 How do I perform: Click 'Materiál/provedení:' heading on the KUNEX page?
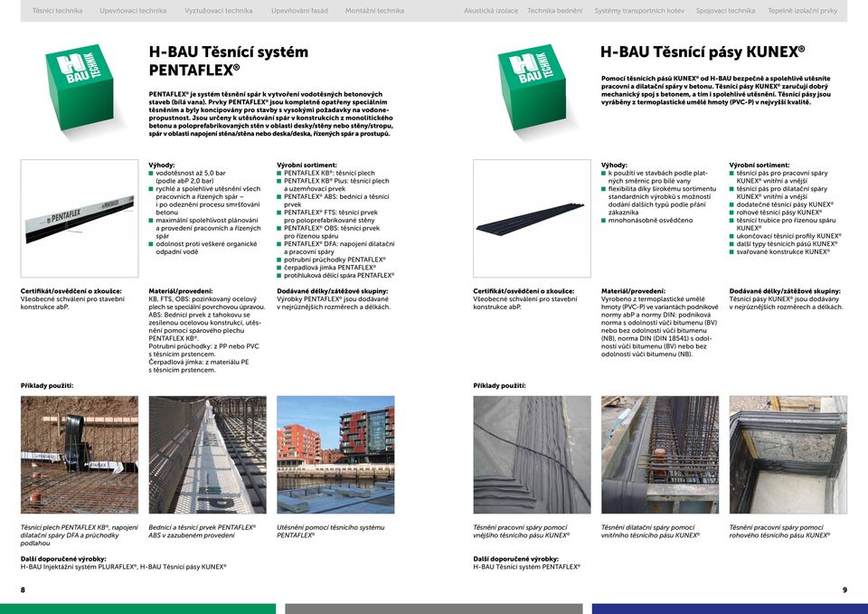633,291
